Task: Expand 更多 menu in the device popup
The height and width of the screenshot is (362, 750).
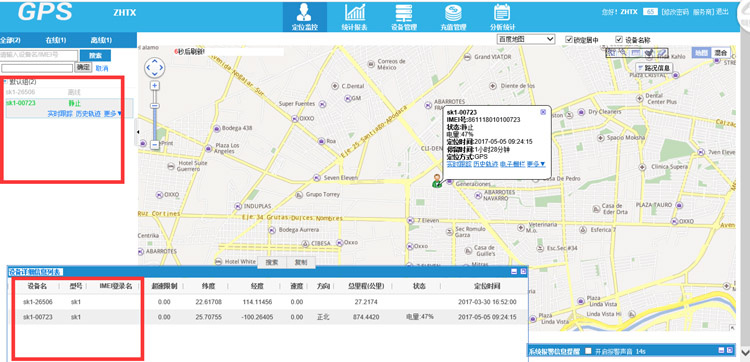Action: (536, 164)
